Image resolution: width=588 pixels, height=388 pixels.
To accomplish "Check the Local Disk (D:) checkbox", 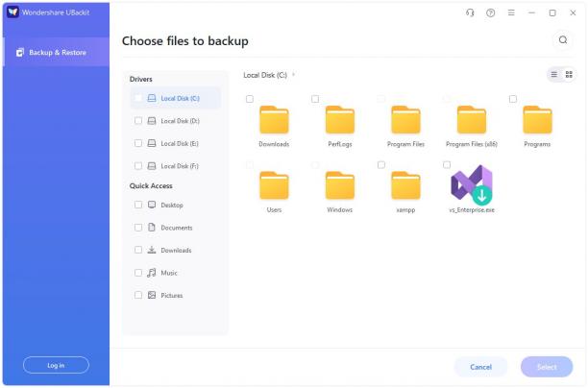I will (x=138, y=121).
